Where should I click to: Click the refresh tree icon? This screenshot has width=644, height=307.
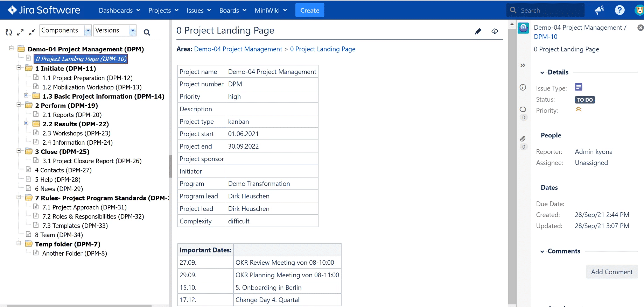tap(9, 32)
